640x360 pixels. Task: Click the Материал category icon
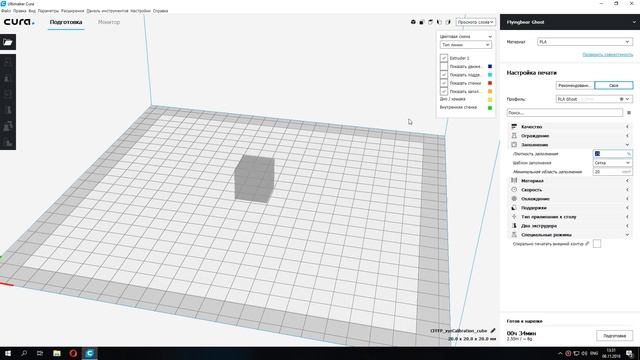514,180
